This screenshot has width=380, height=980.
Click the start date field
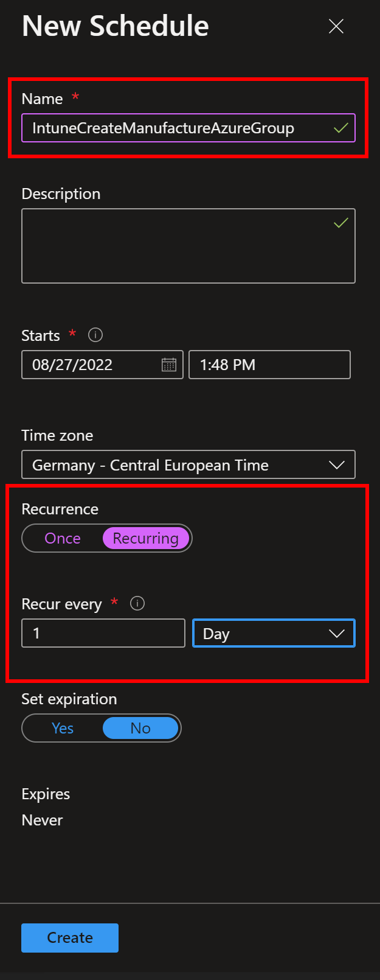click(91, 365)
